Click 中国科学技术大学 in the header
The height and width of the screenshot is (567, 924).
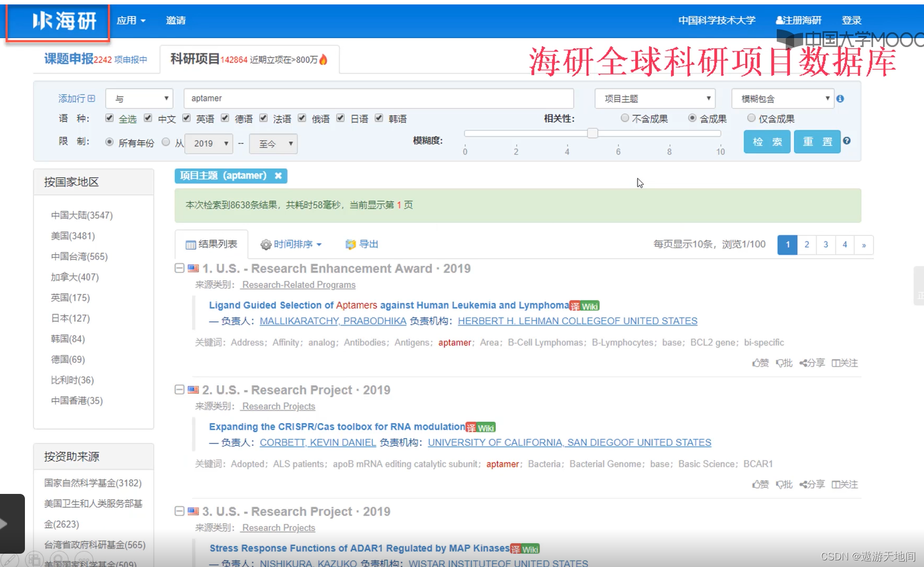pos(717,20)
